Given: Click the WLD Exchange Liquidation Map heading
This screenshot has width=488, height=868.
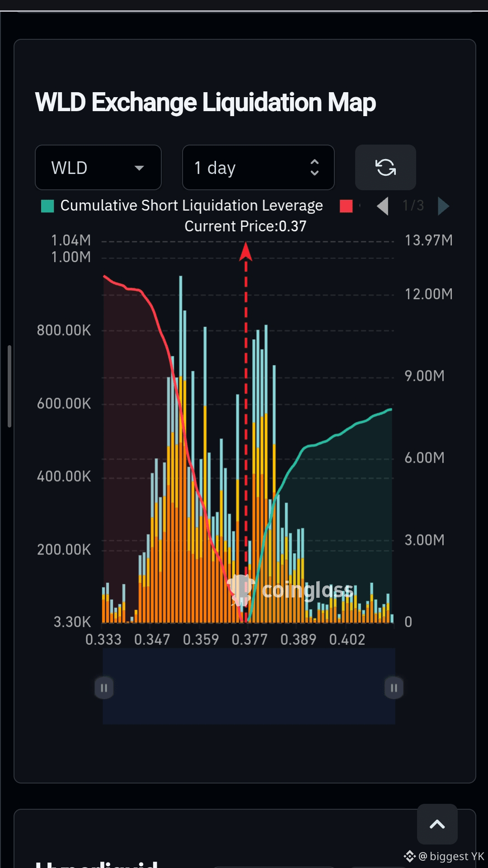Looking at the screenshot, I should point(206,103).
